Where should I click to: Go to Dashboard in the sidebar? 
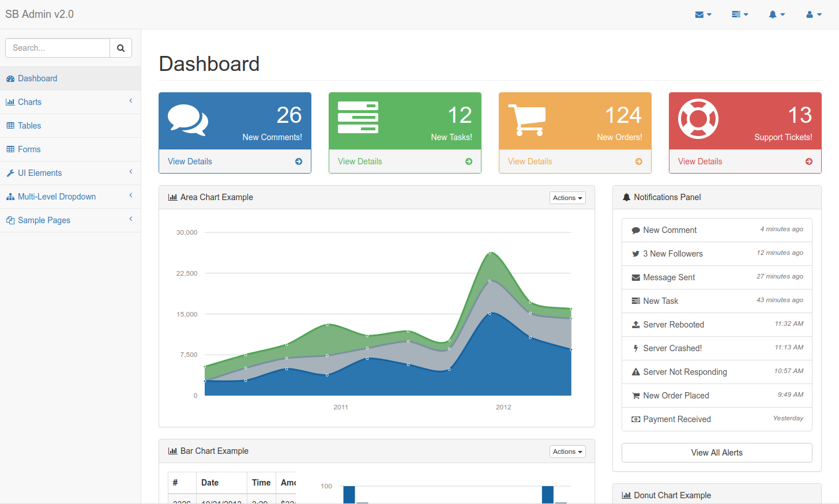(x=70, y=78)
